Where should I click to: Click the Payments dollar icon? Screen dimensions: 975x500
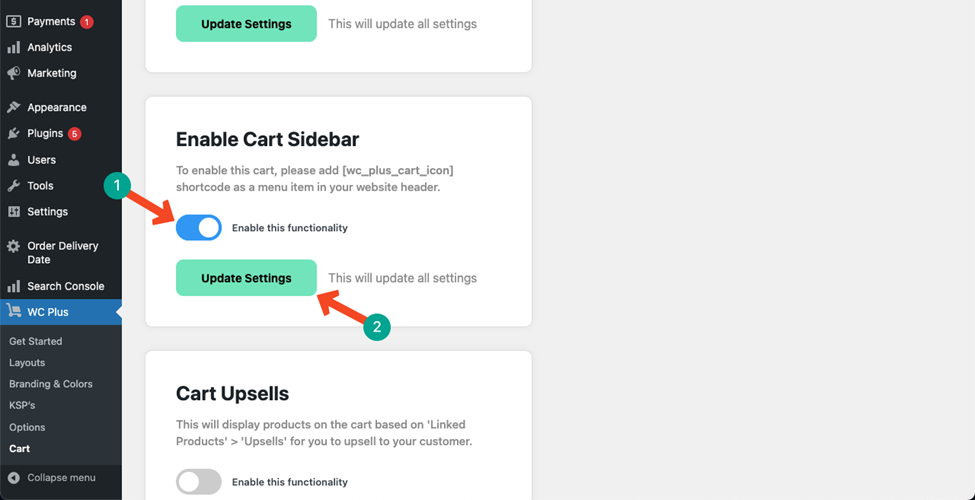coord(13,21)
